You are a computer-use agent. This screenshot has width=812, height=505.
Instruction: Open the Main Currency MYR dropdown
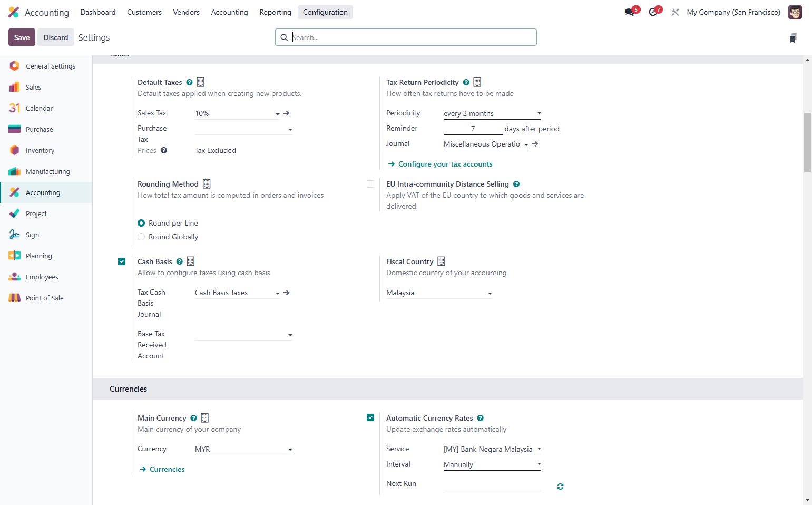coord(243,449)
